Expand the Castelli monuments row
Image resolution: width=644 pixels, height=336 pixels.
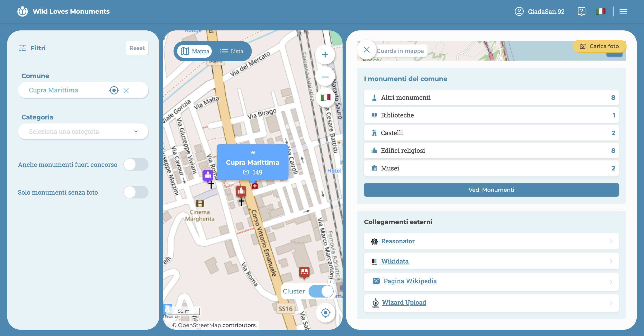(491, 133)
